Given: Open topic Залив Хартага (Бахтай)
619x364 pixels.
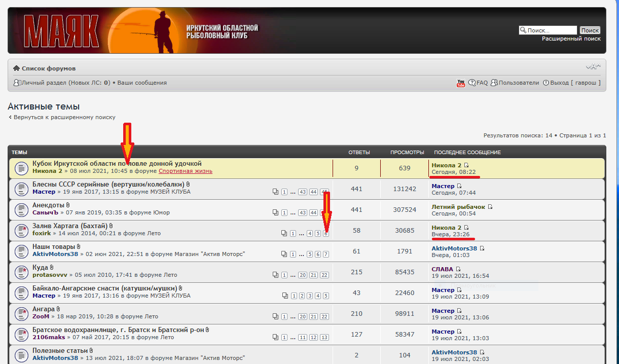Looking at the screenshot, I should [70, 226].
